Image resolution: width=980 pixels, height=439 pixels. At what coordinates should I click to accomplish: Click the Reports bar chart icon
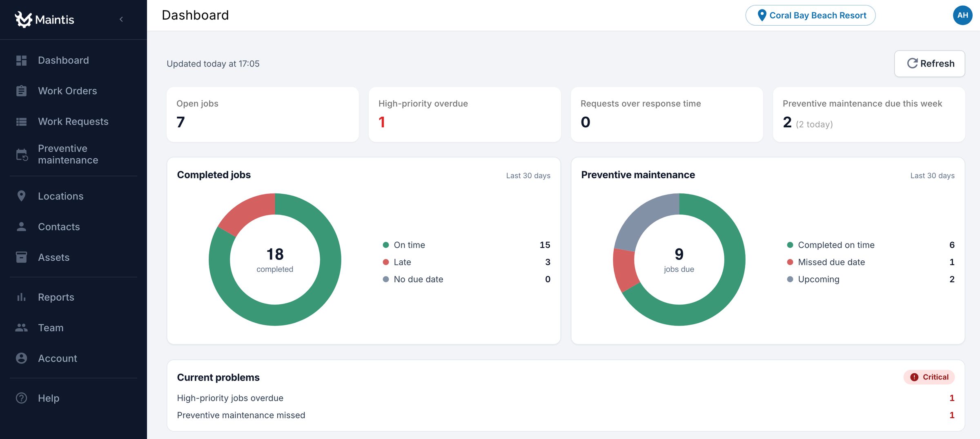tap(21, 297)
